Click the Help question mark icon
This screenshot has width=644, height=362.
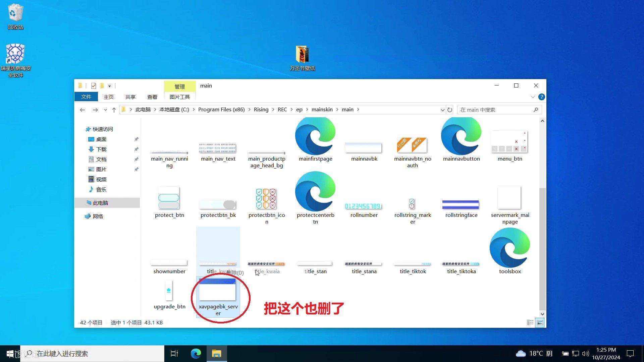point(541,97)
